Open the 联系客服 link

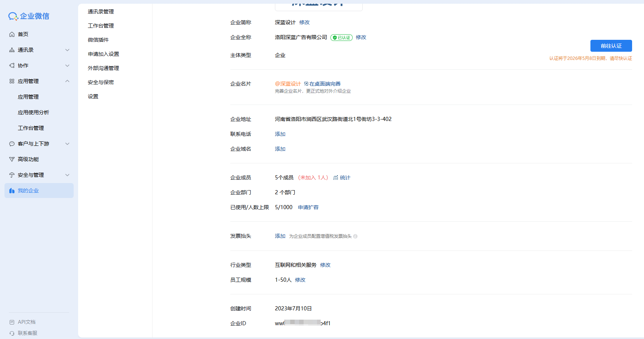tap(28, 333)
